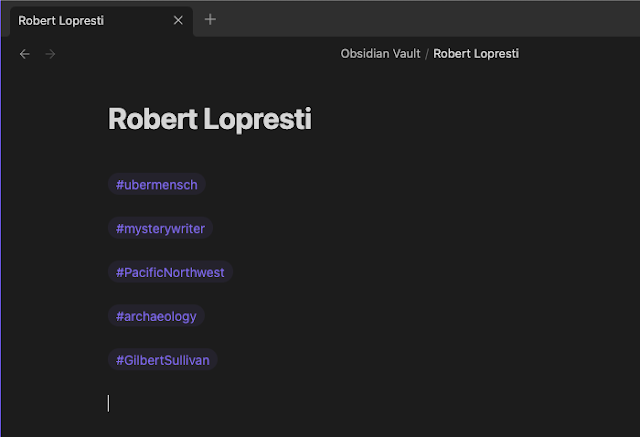This screenshot has width=640, height=437.
Task: Open the #ubermensch tag
Action: pos(157,185)
